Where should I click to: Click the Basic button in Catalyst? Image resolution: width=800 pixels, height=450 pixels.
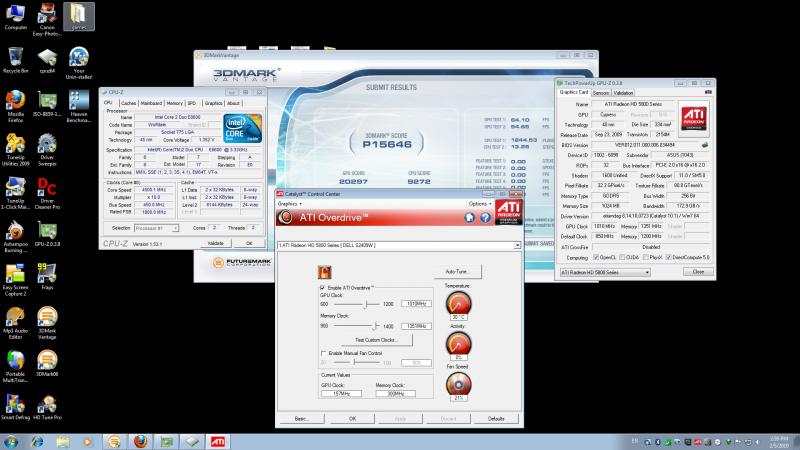pos(301,419)
